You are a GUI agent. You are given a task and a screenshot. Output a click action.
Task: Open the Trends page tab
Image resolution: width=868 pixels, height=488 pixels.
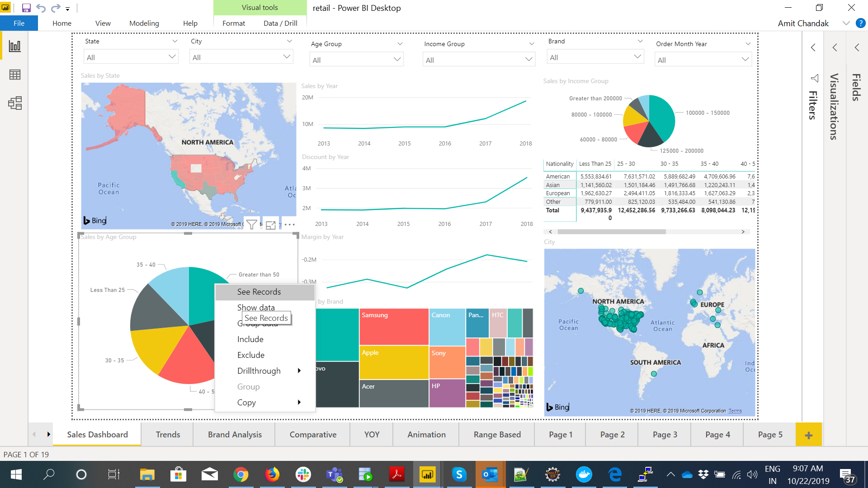point(168,435)
